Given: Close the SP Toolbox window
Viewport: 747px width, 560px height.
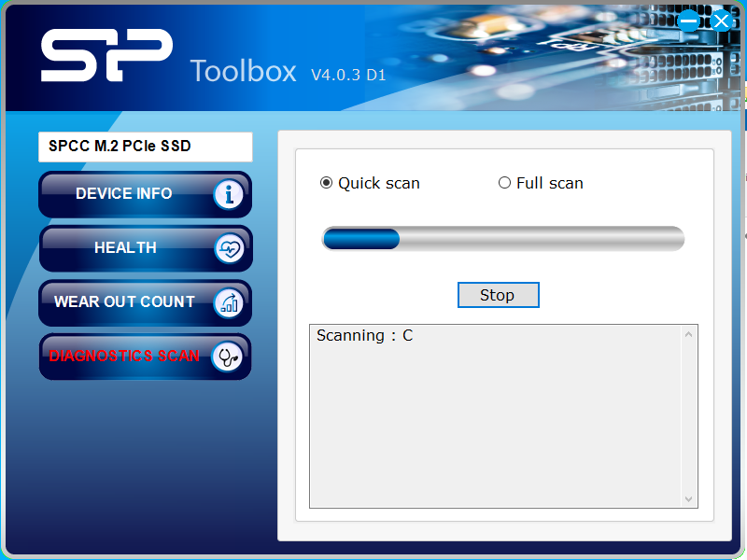Looking at the screenshot, I should coord(721,21).
